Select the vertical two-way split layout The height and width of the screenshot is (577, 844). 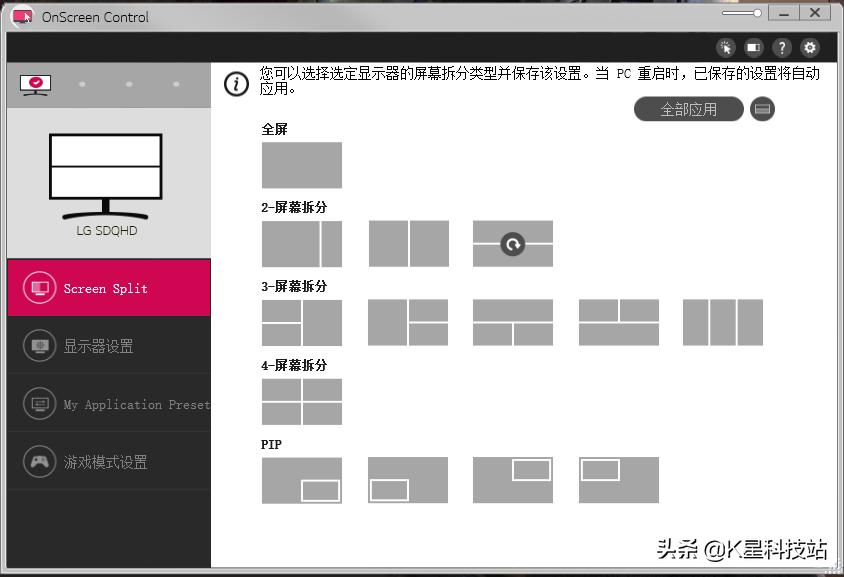coord(301,243)
